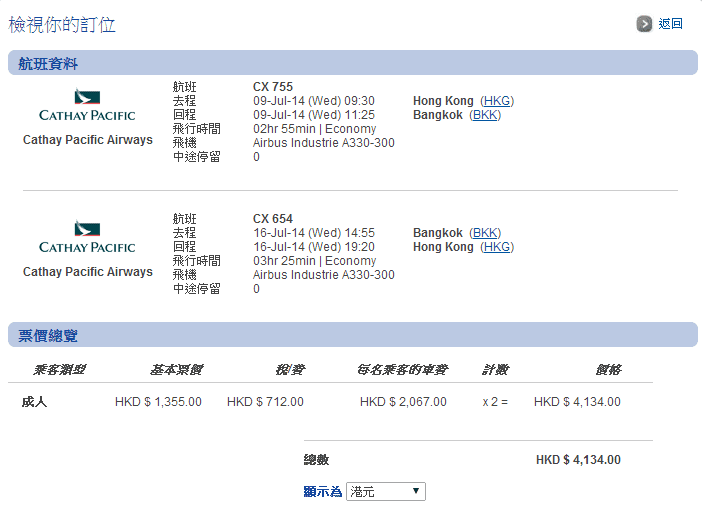Expand the 港元 currency dropdown
Screen dimensions: 702x507
pos(386,492)
